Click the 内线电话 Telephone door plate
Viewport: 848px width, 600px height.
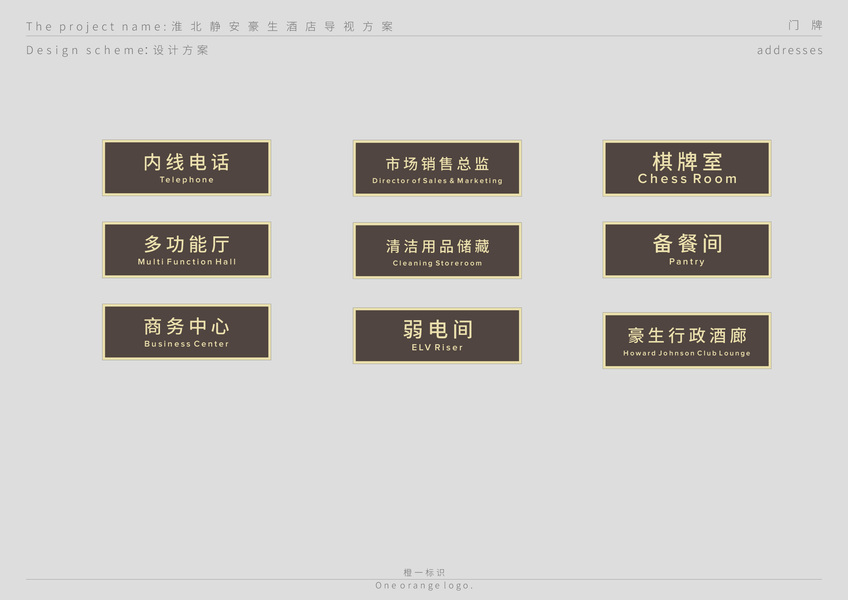187,168
